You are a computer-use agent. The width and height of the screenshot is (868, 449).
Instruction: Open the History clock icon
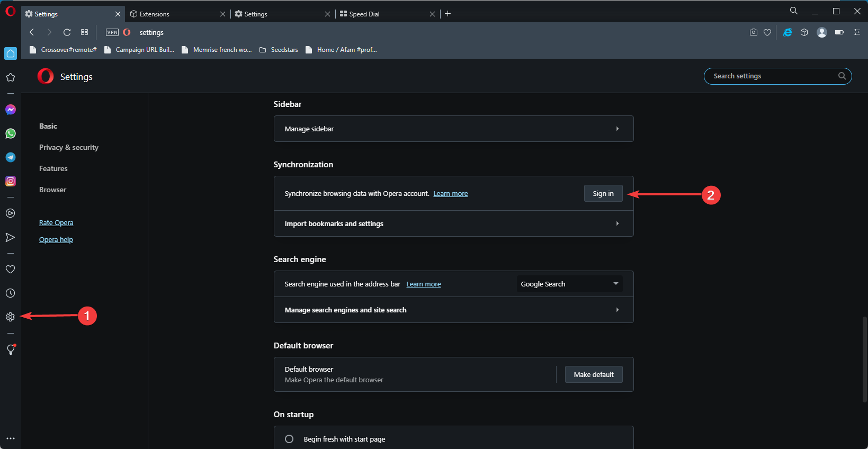(10, 293)
